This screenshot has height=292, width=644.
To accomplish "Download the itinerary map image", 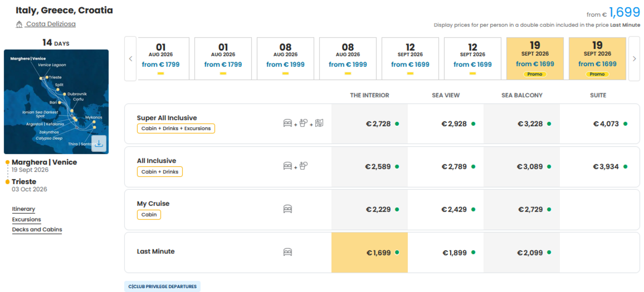I will (99, 143).
